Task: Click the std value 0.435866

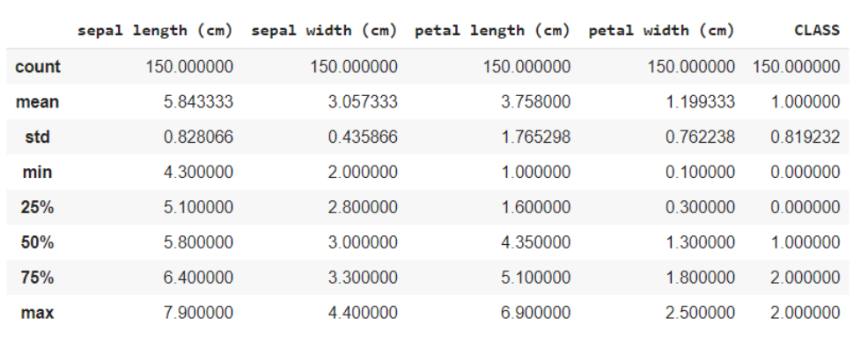Action: pos(363,137)
